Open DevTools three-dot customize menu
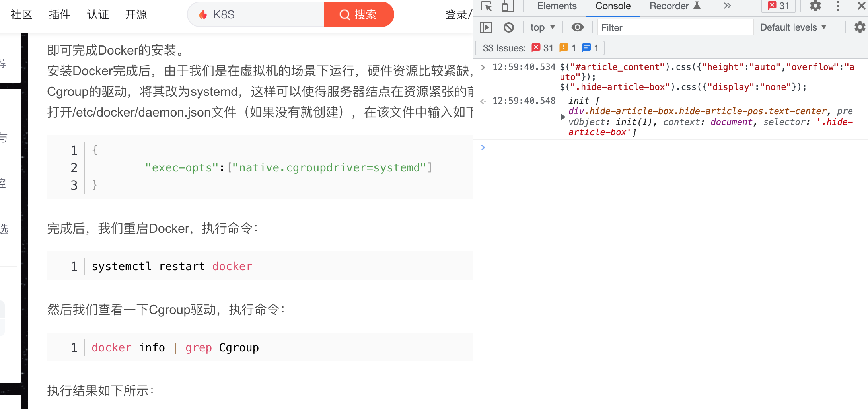This screenshot has width=868, height=409. coord(838,6)
